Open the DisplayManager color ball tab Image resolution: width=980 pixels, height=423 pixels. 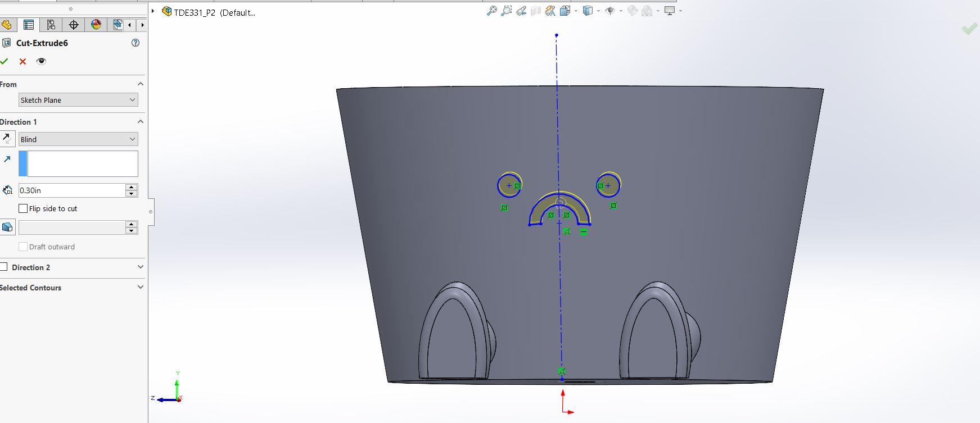point(96,25)
